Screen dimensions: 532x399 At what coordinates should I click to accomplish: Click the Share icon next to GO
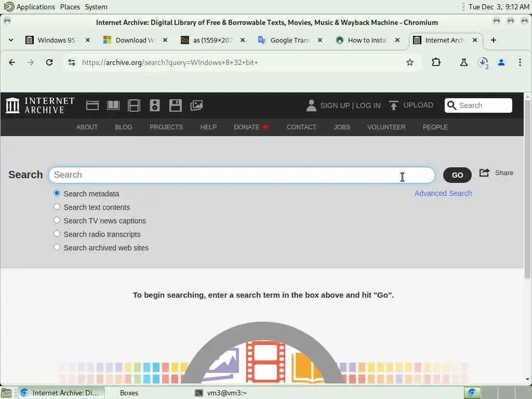pos(484,172)
